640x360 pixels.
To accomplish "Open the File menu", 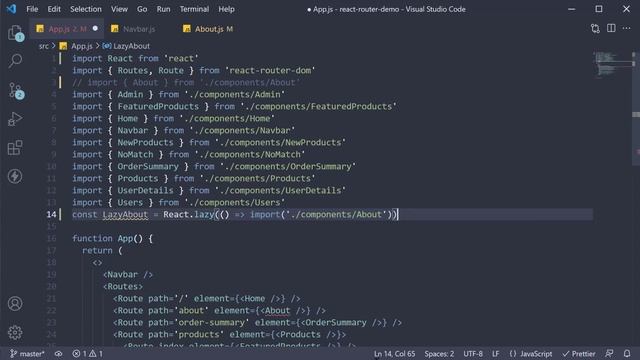I will pos(32,9).
